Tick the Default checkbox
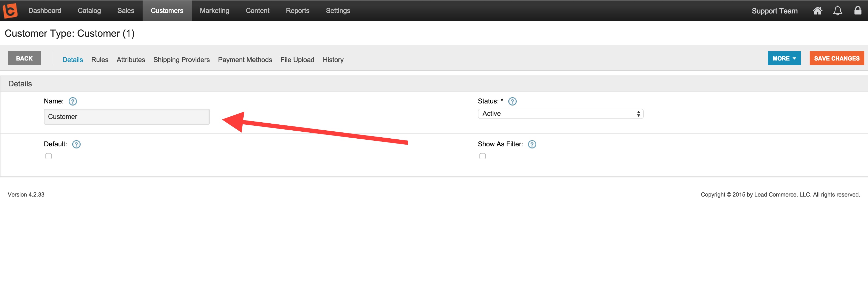 click(49, 156)
